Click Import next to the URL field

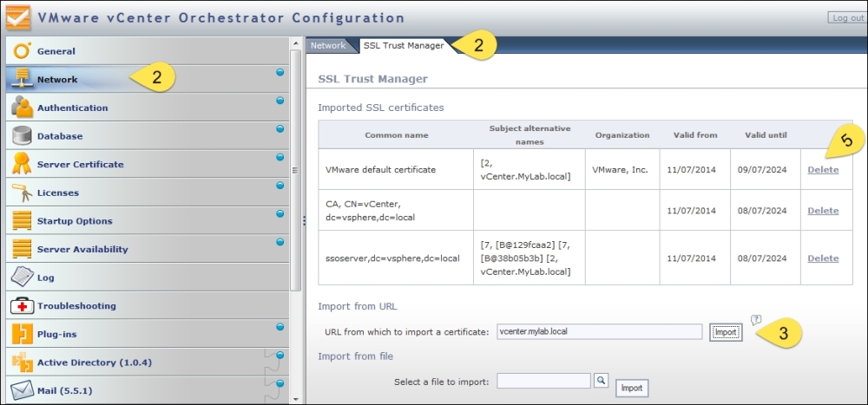coord(726,332)
